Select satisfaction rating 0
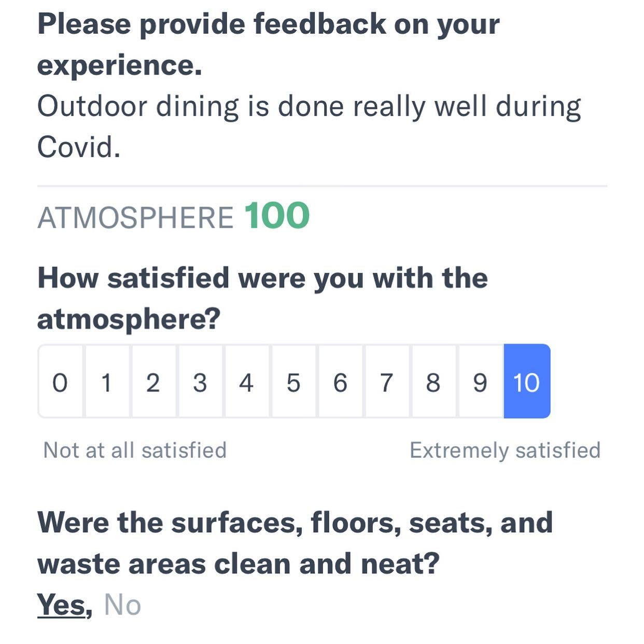 pyautogui.click(x=61, y=381)
